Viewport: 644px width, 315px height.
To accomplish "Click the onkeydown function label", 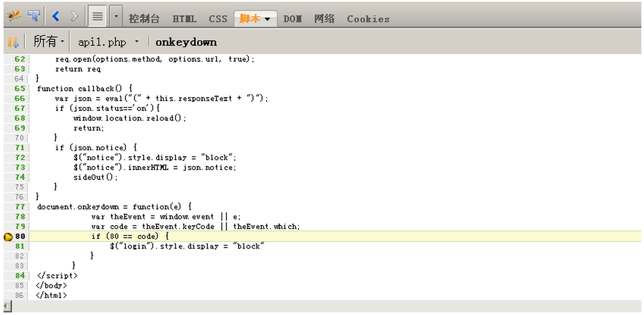I will click(186, 42).
